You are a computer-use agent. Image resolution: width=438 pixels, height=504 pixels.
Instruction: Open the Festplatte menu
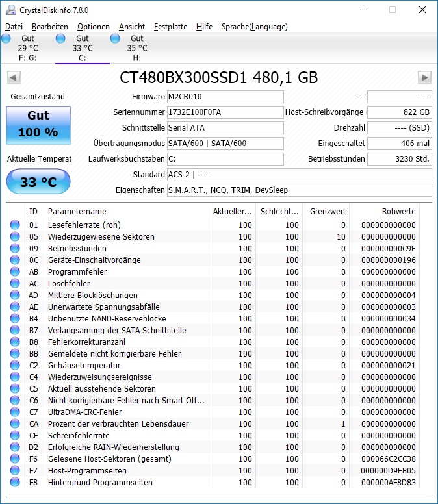170,27
